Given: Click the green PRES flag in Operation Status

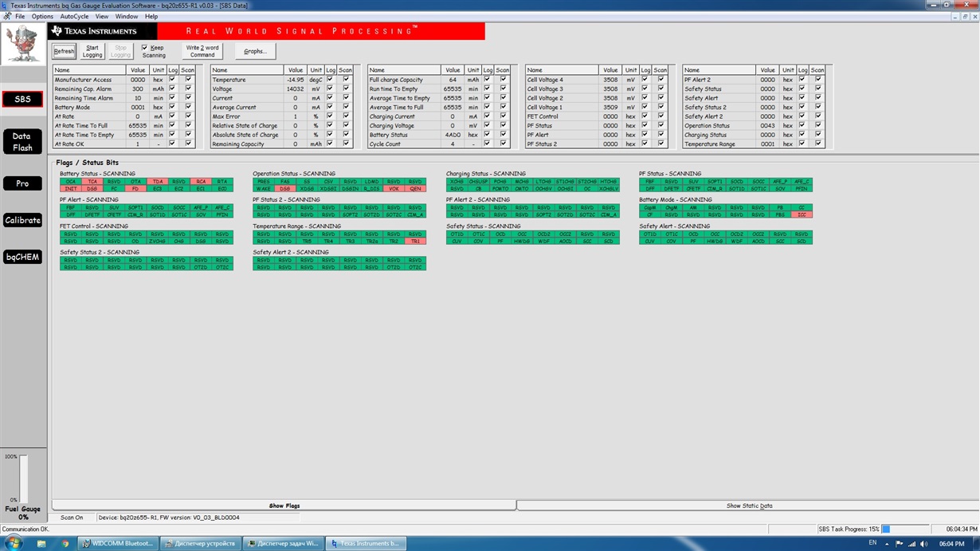Looking at the screenshot, I should [x=264, y=182].
